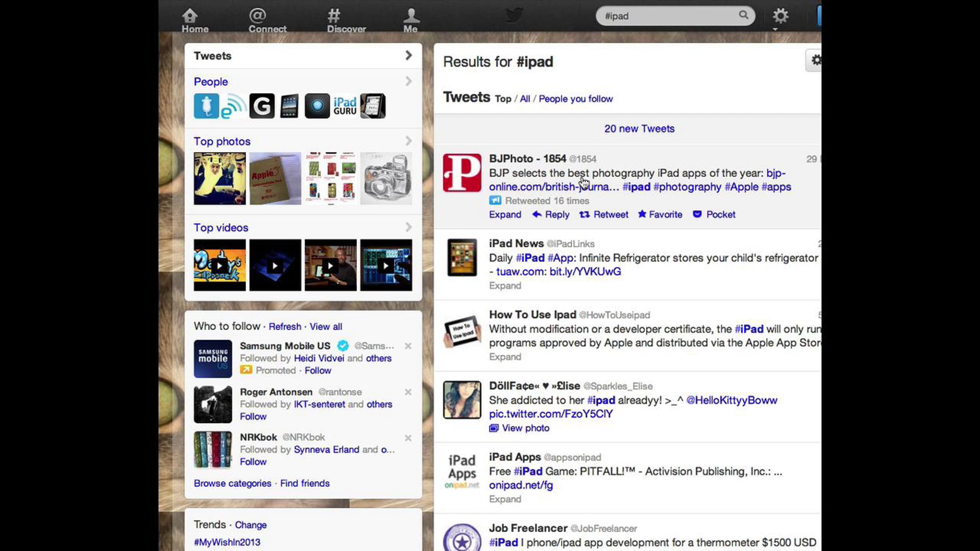The height and width of the screenshot is (551, 980).
Task: Click Browse categories
Action: (x=232, y=483)
